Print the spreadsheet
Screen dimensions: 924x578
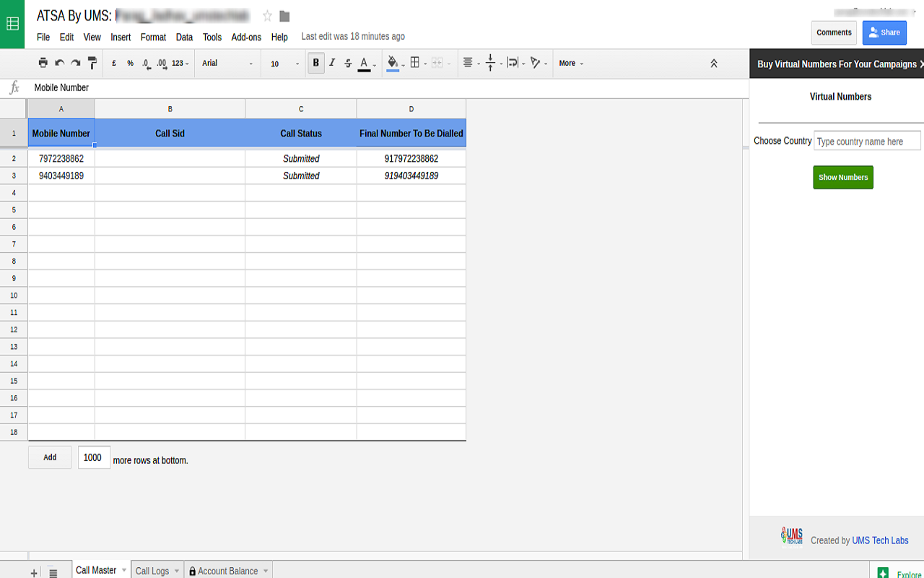pos(43,63)
